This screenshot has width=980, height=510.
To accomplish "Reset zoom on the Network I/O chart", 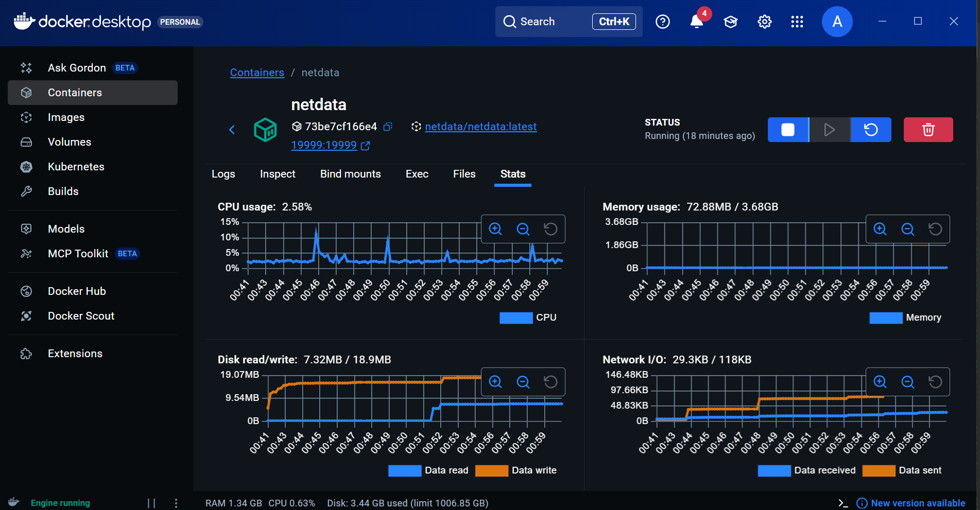I will pyautogui.click(x=935, y=382).
